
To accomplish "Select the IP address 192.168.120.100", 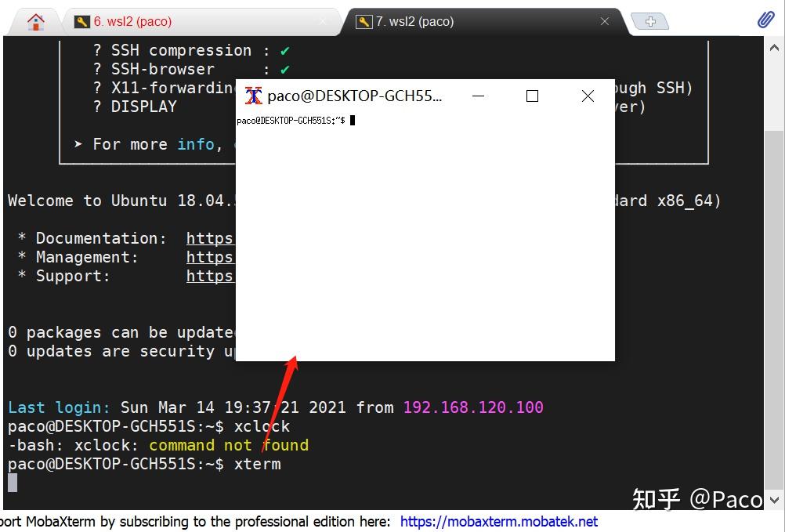I will (473, 407).
